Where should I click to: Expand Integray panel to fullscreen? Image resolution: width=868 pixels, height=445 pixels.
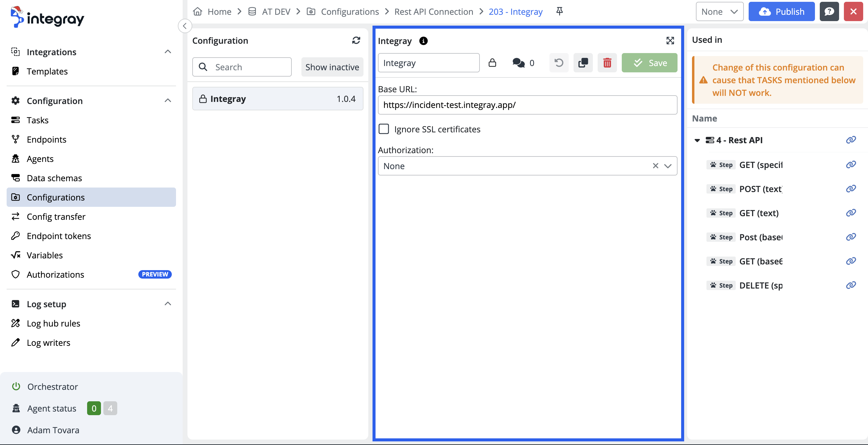point(670,41)
